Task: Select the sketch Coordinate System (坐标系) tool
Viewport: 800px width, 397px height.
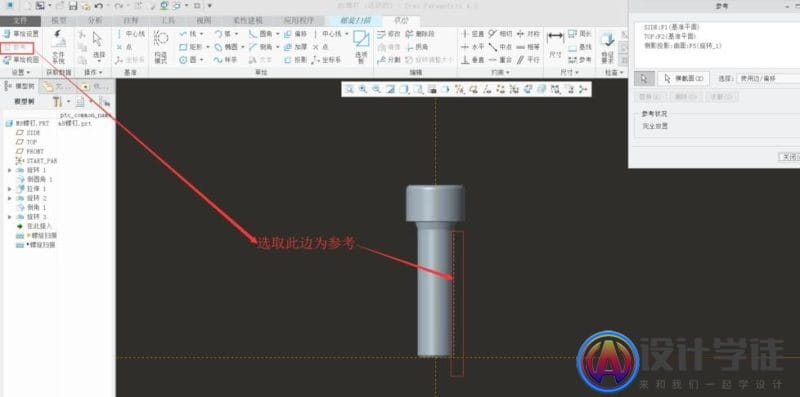Action: point(327,60)
